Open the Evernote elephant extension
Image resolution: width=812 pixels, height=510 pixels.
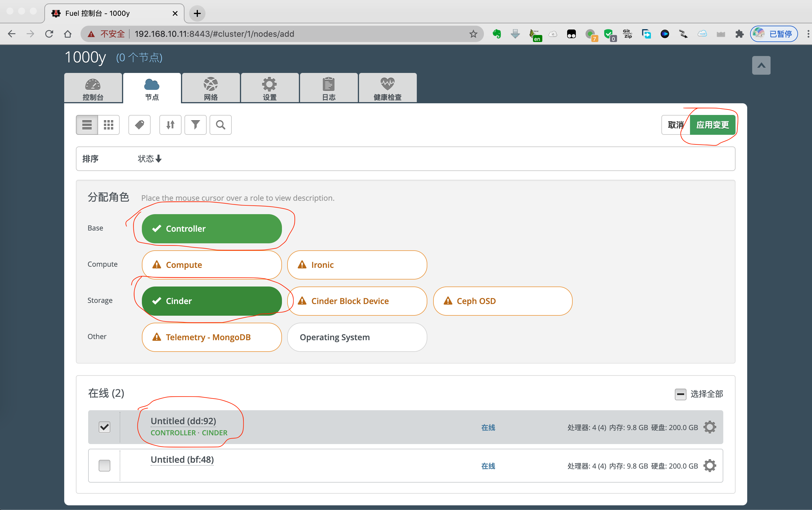click(x=497, y=34)
